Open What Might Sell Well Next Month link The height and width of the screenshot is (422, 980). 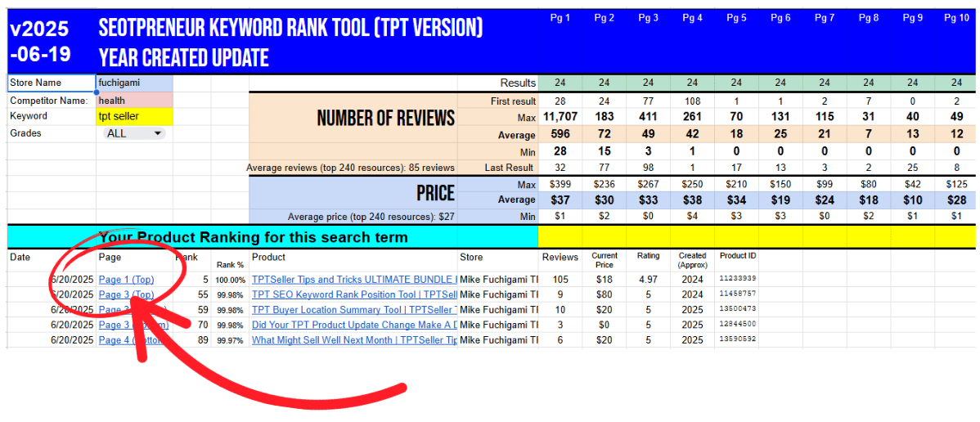(353, 340)
